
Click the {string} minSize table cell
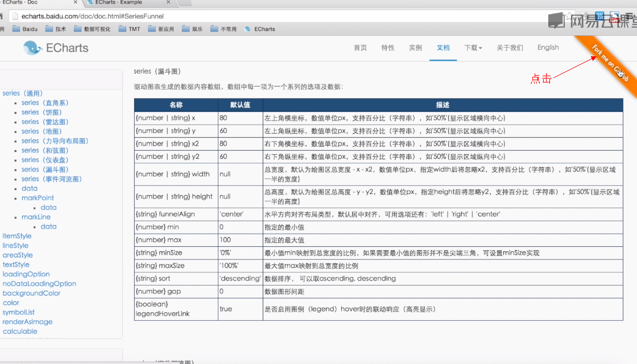click(x=176, y=253)
